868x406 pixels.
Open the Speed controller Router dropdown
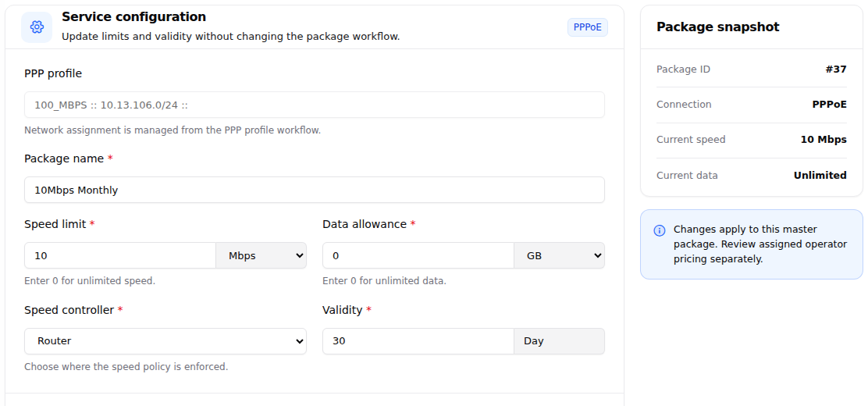[x=165, y=341]
